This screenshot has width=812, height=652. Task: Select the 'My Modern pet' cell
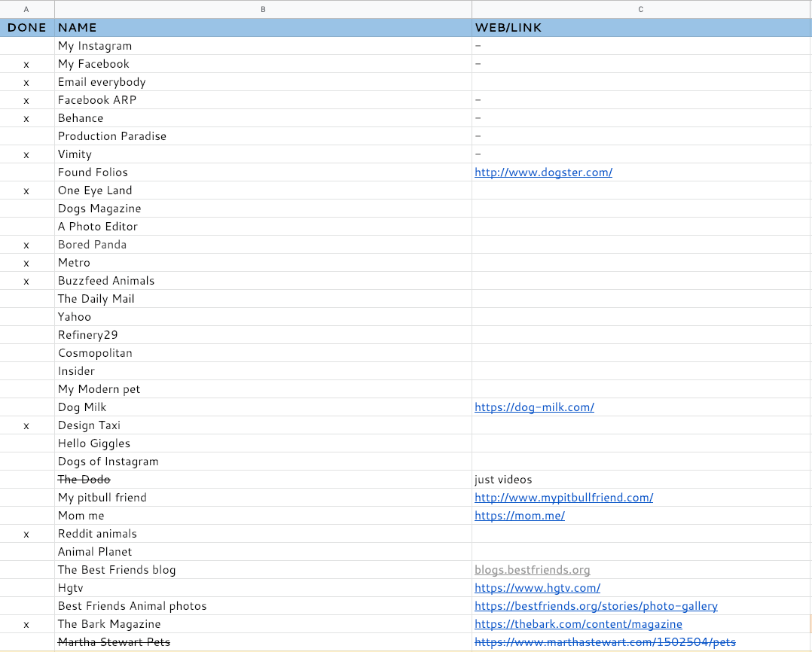pos(263,389)
